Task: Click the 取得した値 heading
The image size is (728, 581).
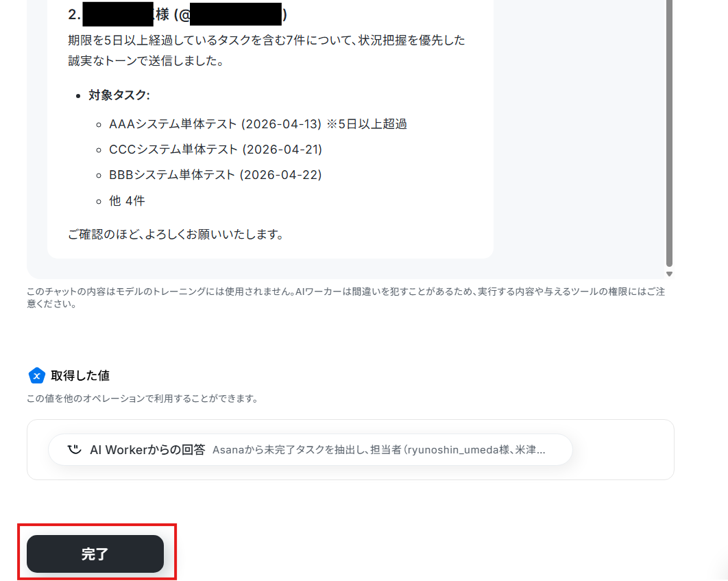Action: tap(80, 376)
